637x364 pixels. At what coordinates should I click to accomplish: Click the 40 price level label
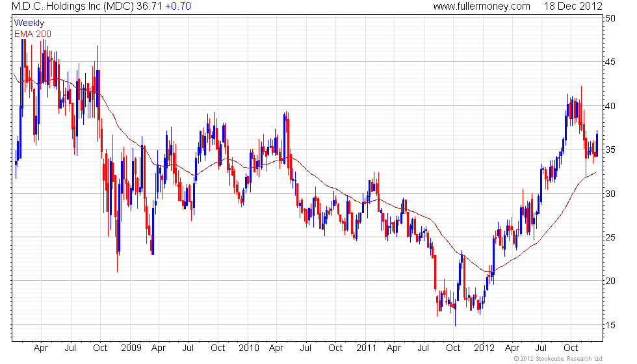coord(610,106)
